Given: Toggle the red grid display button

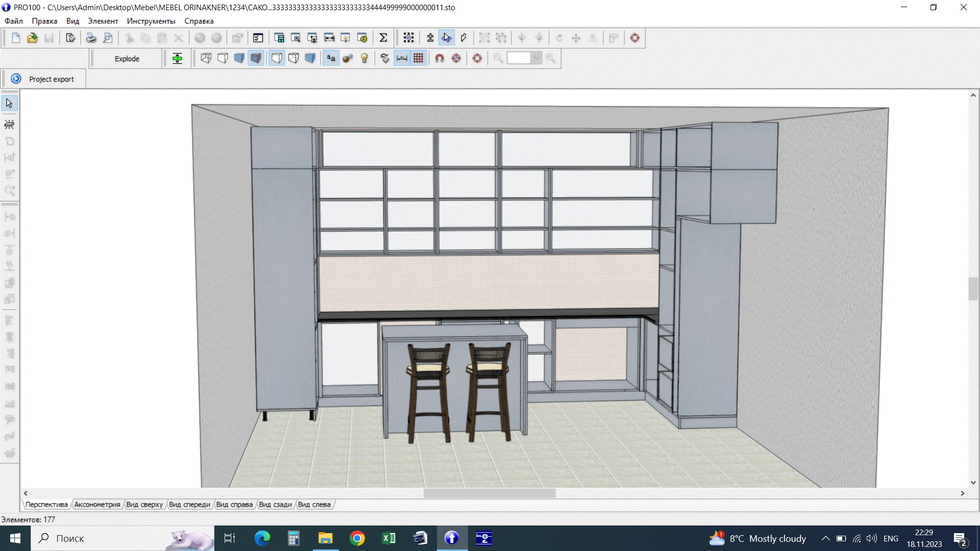Looking at the screenshot, I should 418,58.
